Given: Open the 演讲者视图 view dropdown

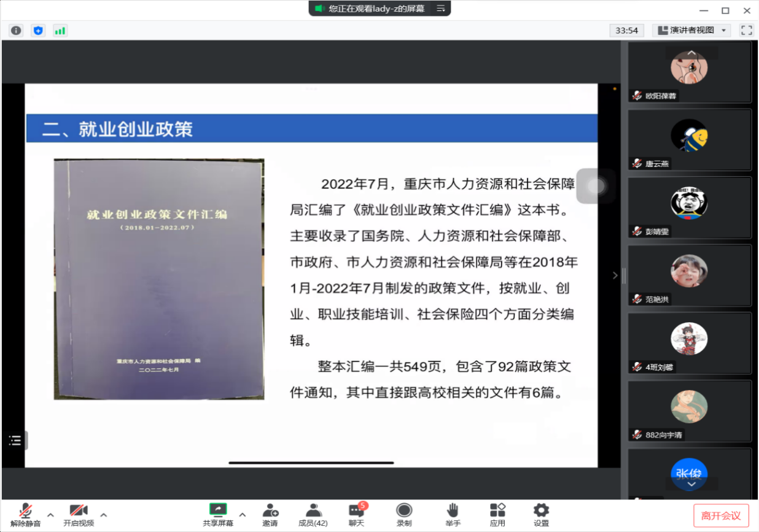Looking at the screenshot, I should tap(691, 30).
